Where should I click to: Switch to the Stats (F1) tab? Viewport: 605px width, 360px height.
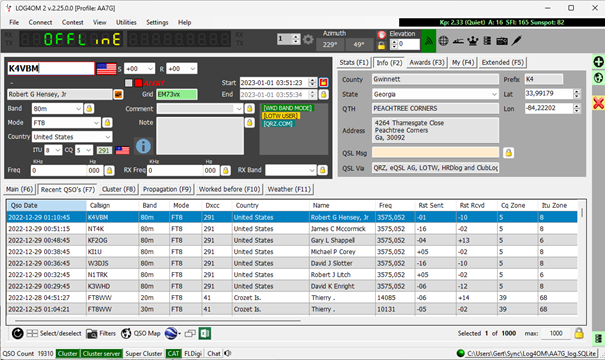[x=354, y=63]
